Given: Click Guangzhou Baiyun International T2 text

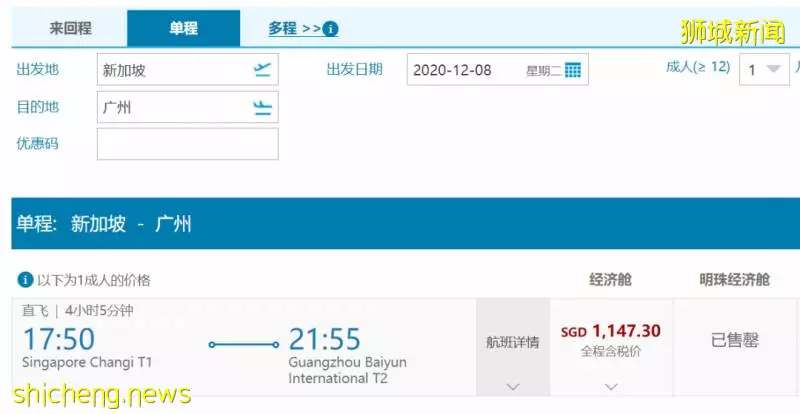Looking at the screenshot, I should (x=347, y=370).
